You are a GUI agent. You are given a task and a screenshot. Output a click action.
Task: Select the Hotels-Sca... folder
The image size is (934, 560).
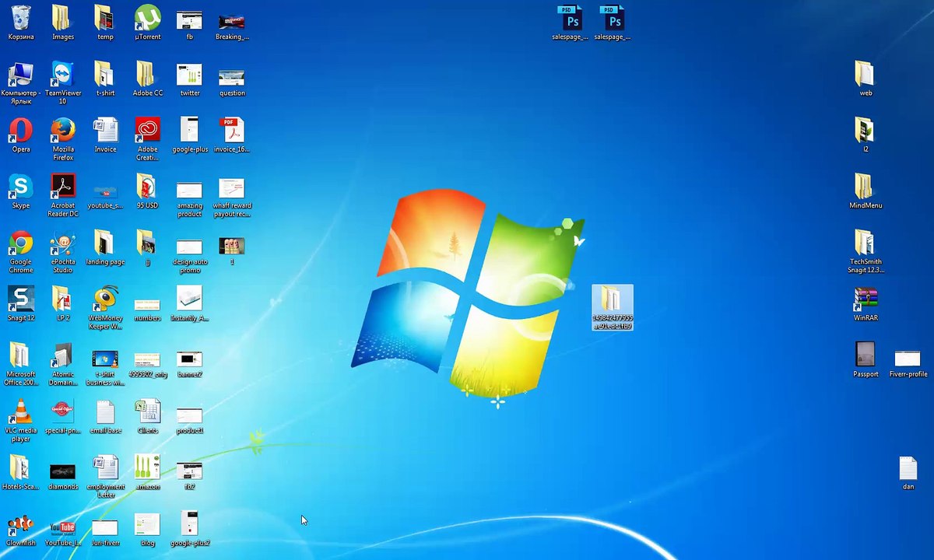(x=21, y=472)
